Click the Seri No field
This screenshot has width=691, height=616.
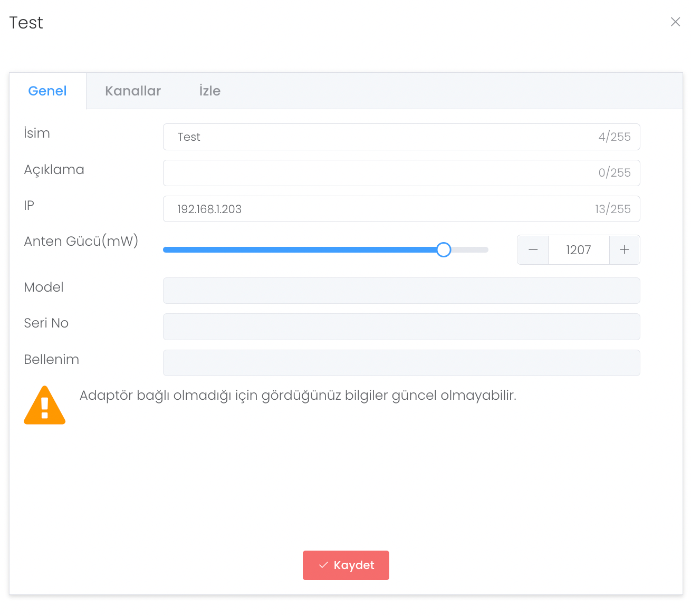click(x=401, y=326)
